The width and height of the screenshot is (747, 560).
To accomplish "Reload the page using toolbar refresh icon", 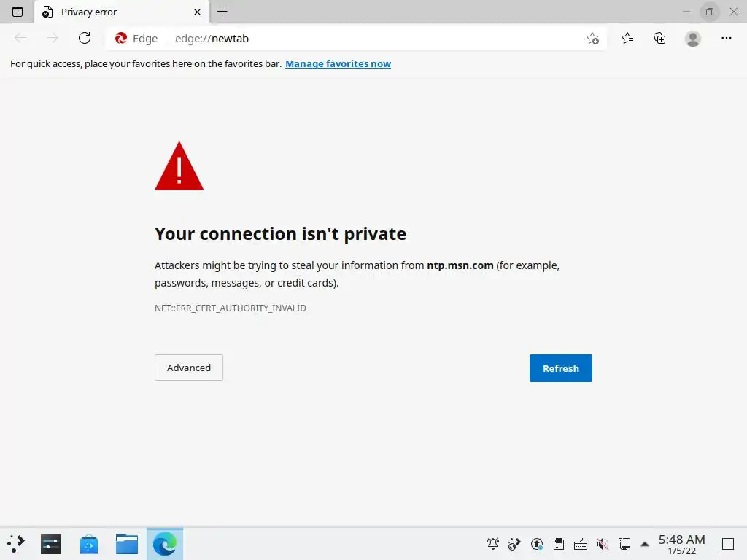I will (x=85, y=38).
